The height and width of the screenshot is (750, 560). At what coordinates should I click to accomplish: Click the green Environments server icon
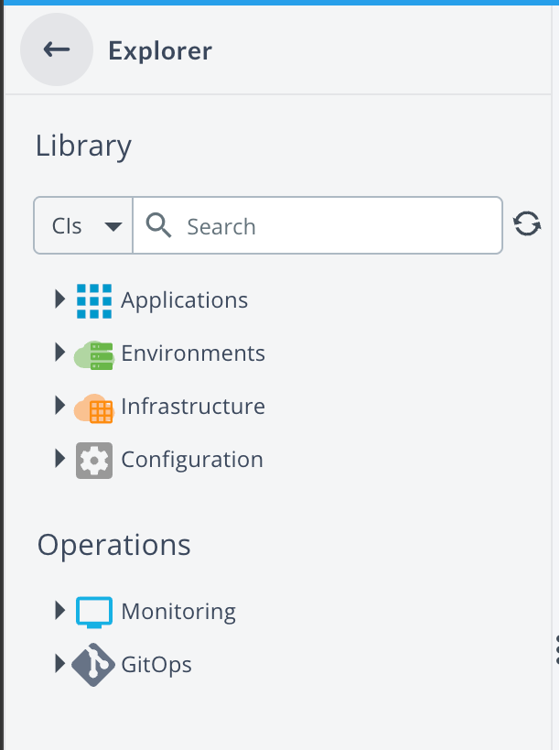point(93,355)
